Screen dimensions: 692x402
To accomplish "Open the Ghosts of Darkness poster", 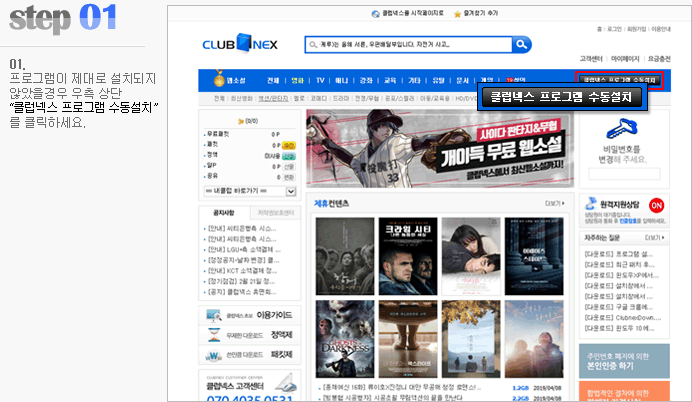I will tap(345, 339).
